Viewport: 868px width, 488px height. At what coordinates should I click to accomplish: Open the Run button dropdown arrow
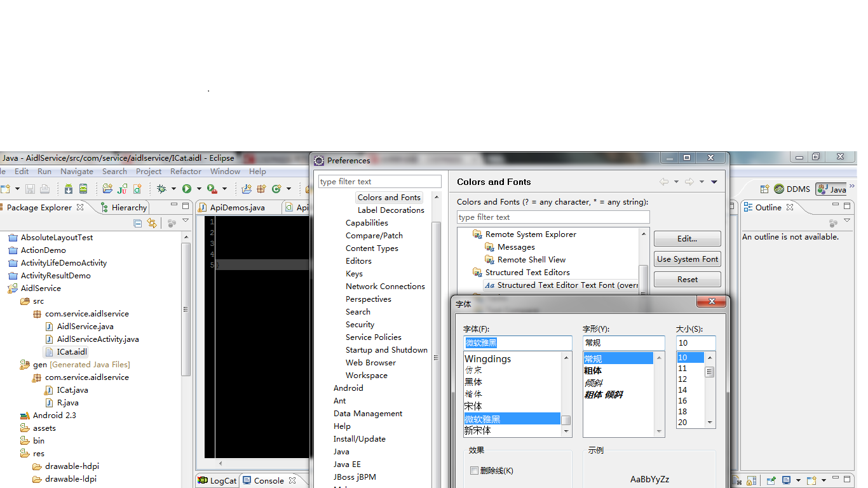pyautogui.click(x=199, y=189)
